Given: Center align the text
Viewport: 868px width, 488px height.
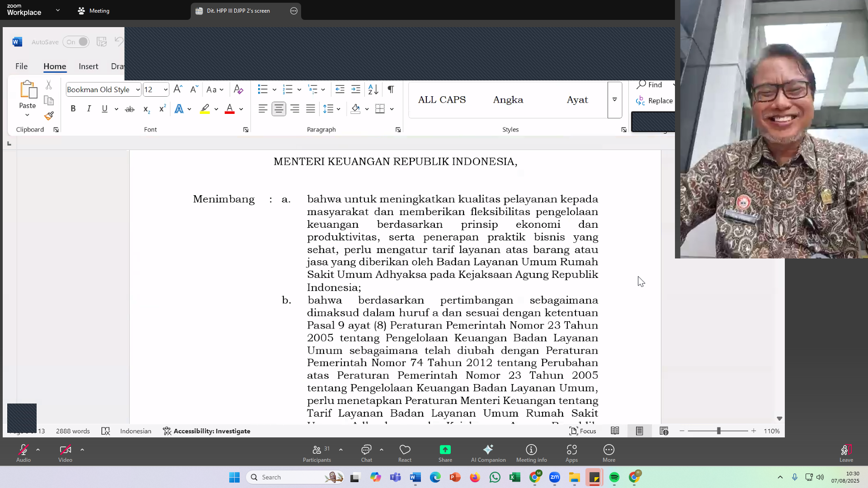Looking at the screenshot, I should click(x=279, y=109).
